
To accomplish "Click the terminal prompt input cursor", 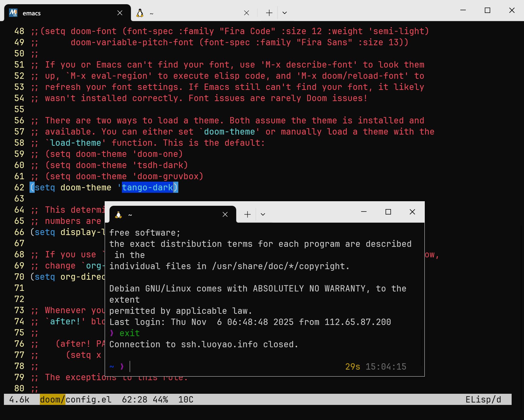I will coord(130,367).
